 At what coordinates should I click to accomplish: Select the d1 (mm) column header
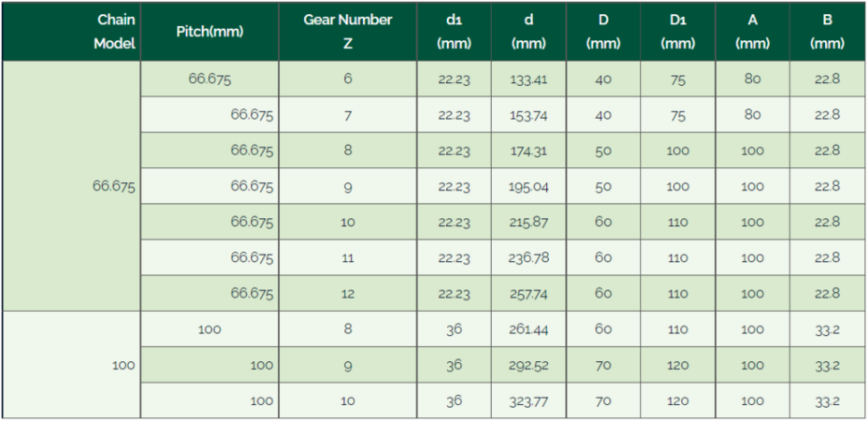454,32
